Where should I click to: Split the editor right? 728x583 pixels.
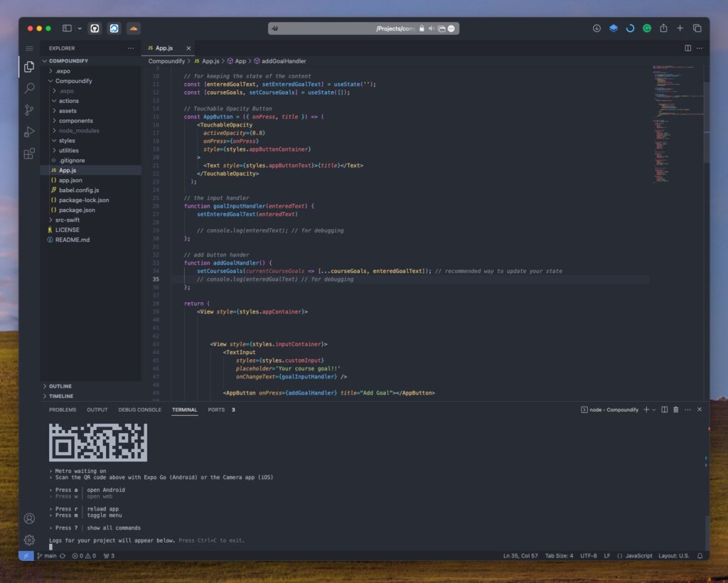(x=687, y=48)
